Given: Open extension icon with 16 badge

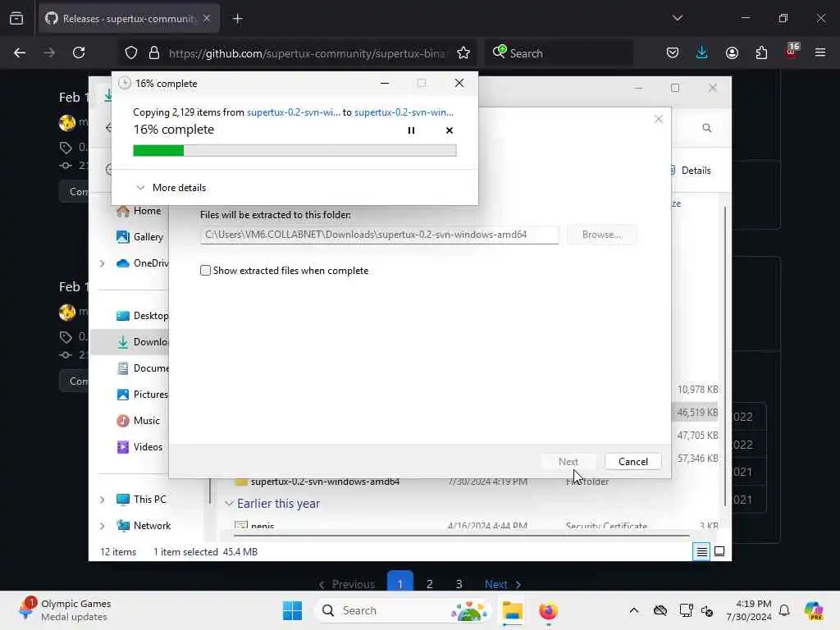Looking at the screenshot, I should pos(792,52).
